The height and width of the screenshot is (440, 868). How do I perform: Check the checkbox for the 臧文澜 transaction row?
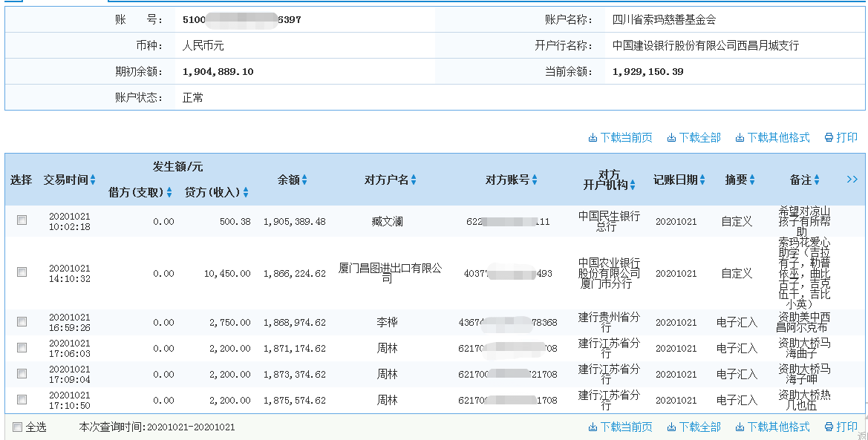(x=22, y=220)
